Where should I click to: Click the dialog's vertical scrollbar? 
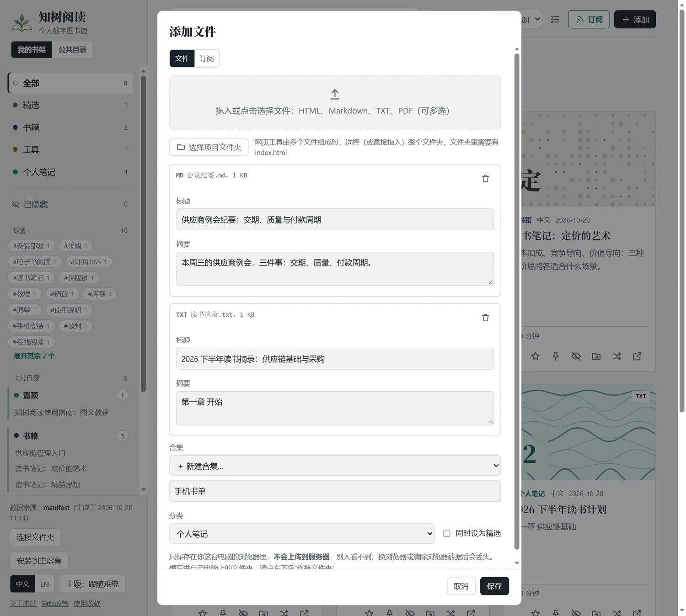517,301
